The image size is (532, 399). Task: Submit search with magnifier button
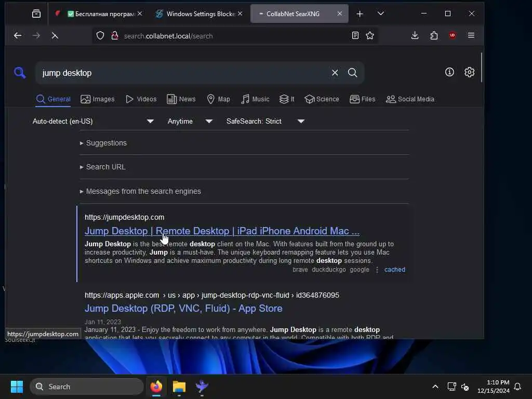[353, 73]
